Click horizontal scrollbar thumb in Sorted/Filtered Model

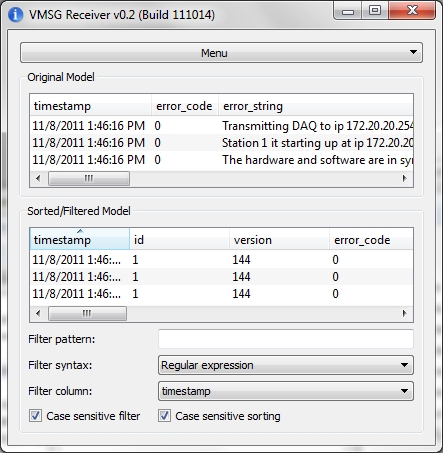click(x=87, y=313)
